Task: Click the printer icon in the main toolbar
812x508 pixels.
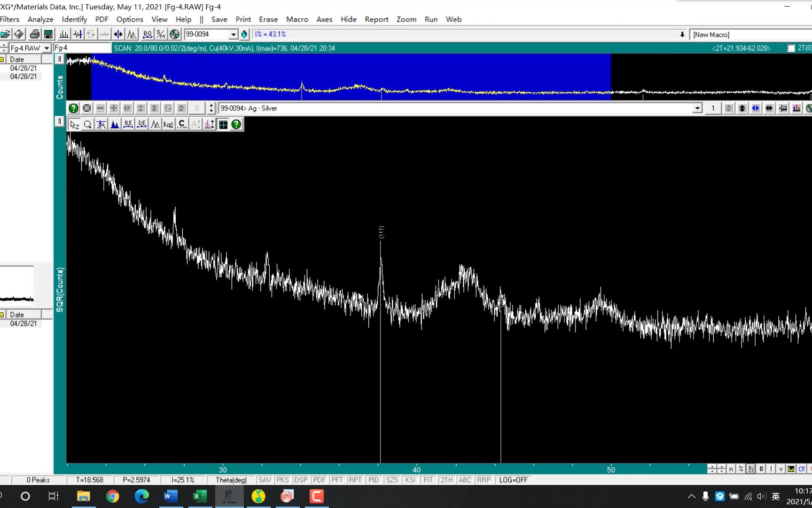Action: (35, 34)
